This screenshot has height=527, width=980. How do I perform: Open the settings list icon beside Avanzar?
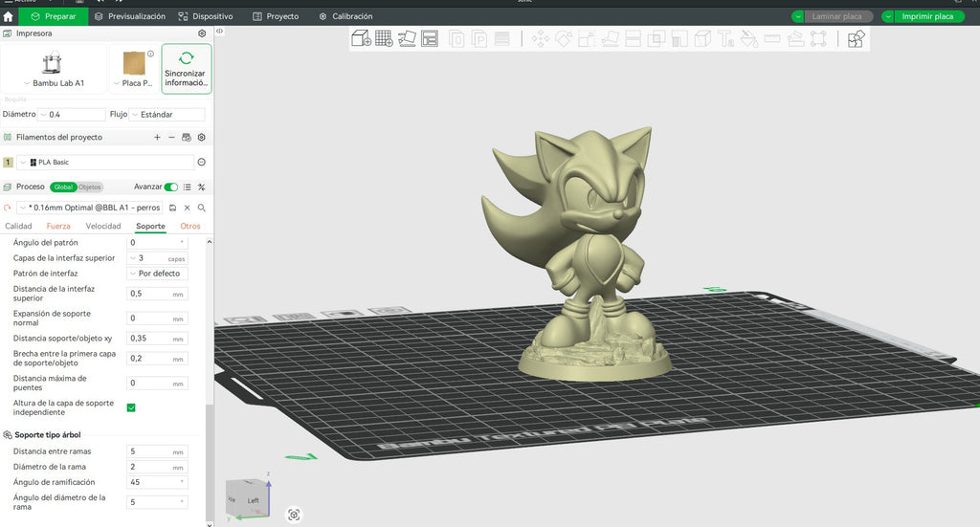click(x=187, y=187)
